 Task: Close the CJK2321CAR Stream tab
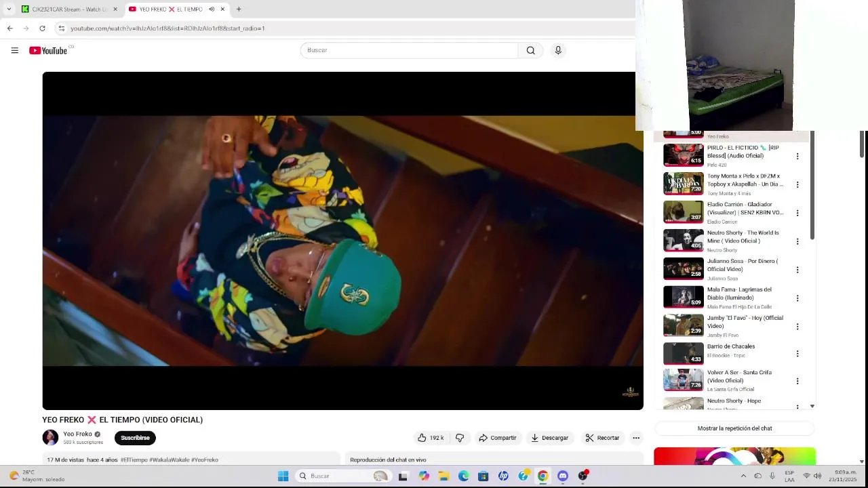click(115, 9)
